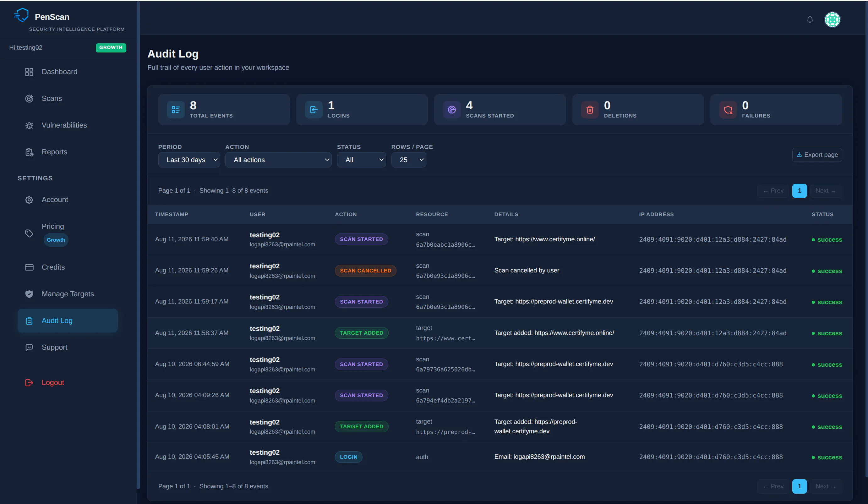Click the Reports clipboard icon
This screenshot has width=868, height=504.
tap(29, 152)
